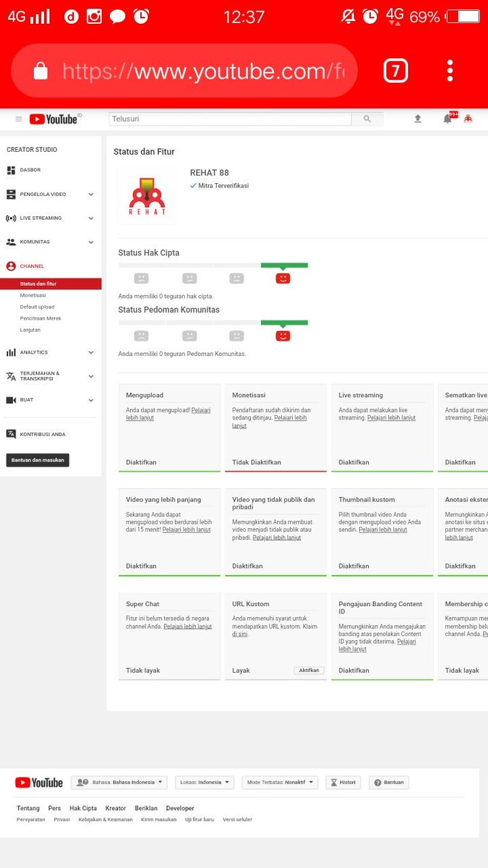This screenshot has height=868, width=488.
Task: Click the Dasbor dashboard icon
Action: pos(11,170)
